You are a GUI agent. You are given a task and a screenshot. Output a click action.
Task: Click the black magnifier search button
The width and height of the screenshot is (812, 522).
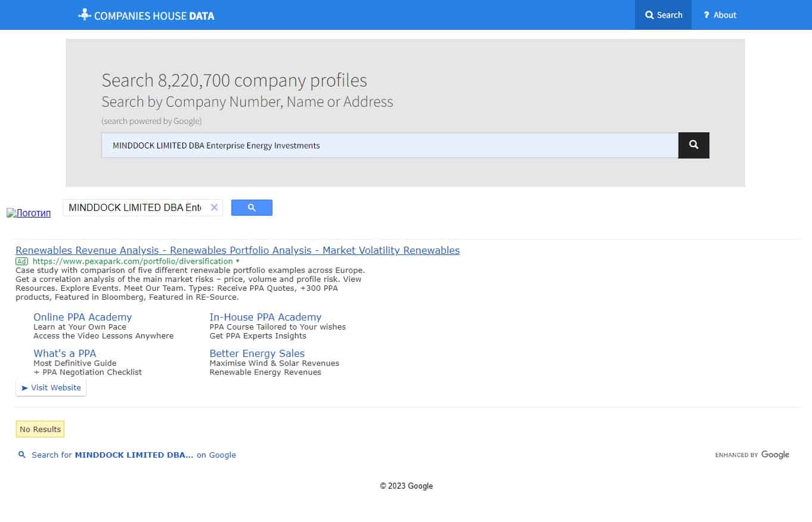tap(694, 145)
